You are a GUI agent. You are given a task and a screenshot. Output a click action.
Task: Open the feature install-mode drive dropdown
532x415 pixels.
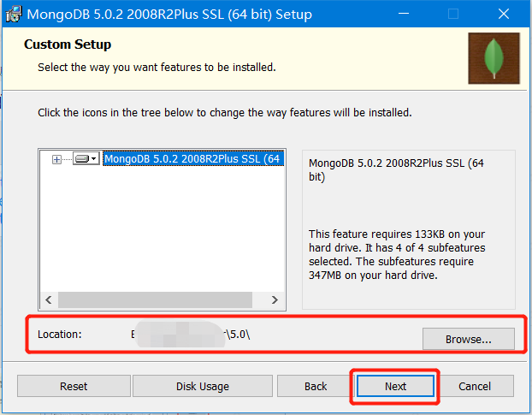[x=86, y=158]
